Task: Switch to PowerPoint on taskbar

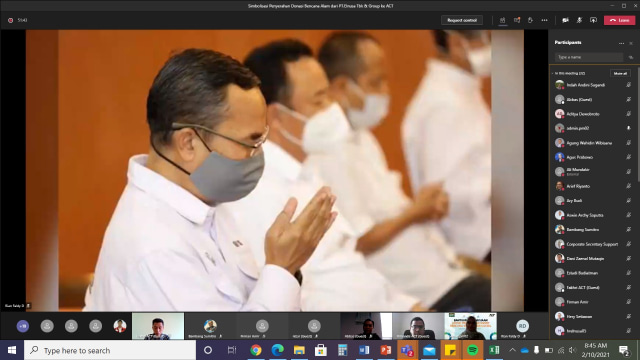Action: coord(386,350)
